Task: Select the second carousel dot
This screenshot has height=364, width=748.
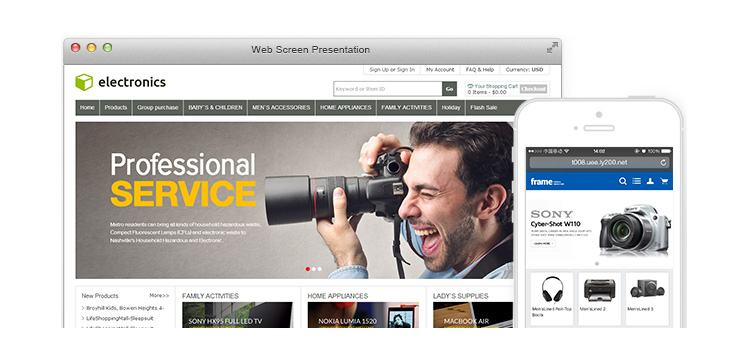Action: [313, 269]
